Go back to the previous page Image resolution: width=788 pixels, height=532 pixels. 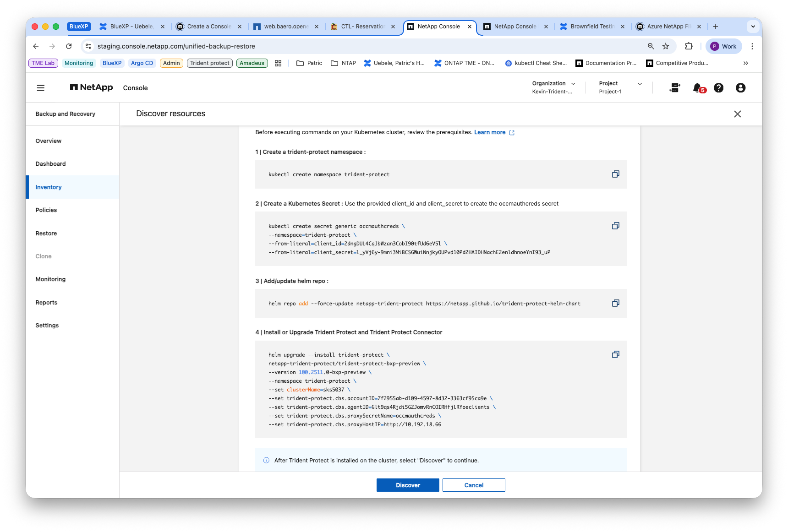point(36,46)
